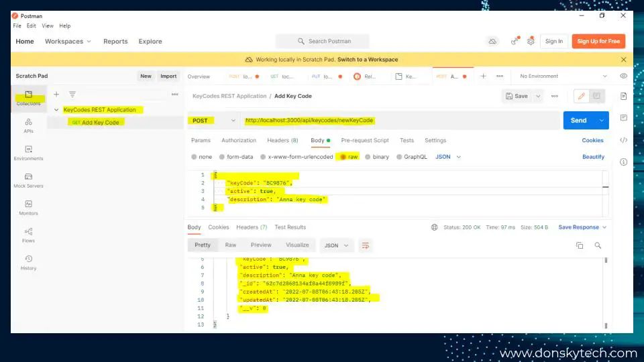Open the Monitors sidebar panel
This screenshot has height=362, width=644.
click(x=28, y=208)
